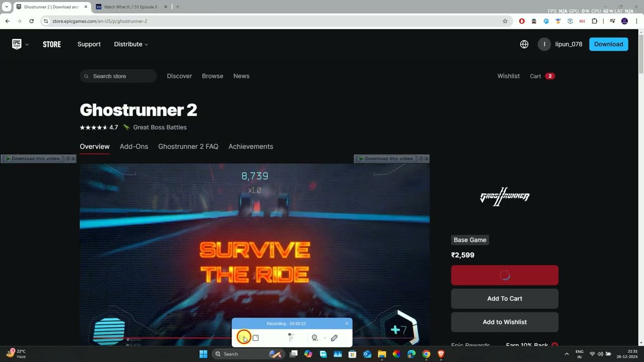Viewport: 644px width, 362px height.
Task: Open the Support page
Action: [x=89, y=44]
